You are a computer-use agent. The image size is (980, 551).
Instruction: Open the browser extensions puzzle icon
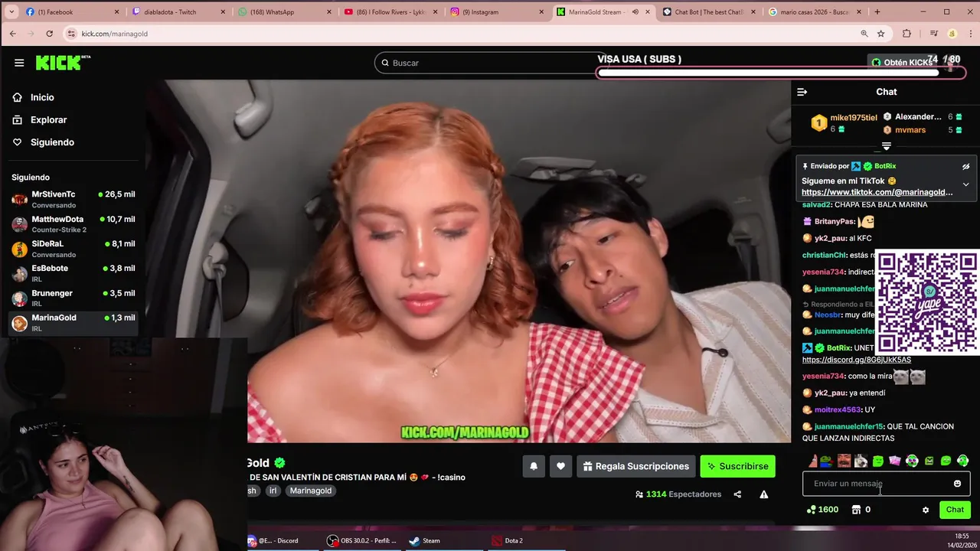(907, 34)
